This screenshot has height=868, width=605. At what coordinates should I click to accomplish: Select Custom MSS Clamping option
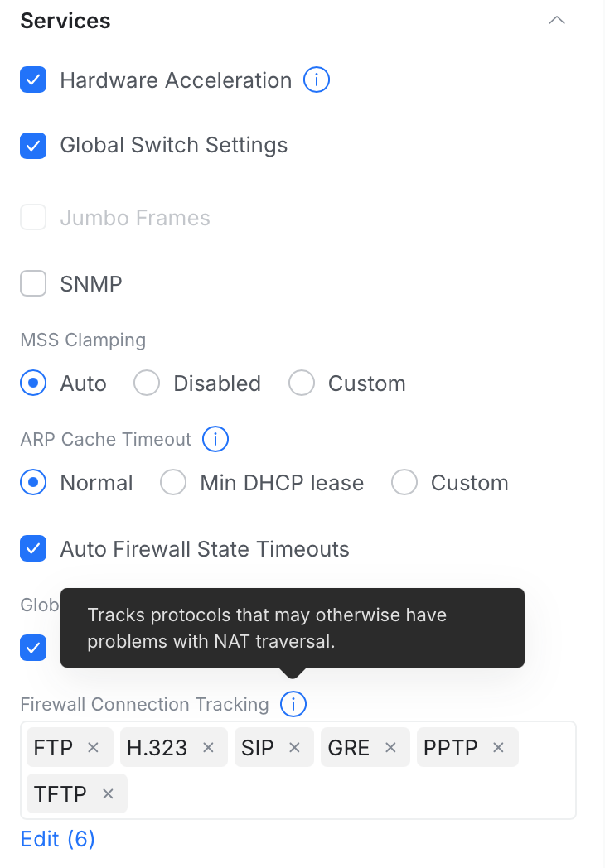point(302,383)
